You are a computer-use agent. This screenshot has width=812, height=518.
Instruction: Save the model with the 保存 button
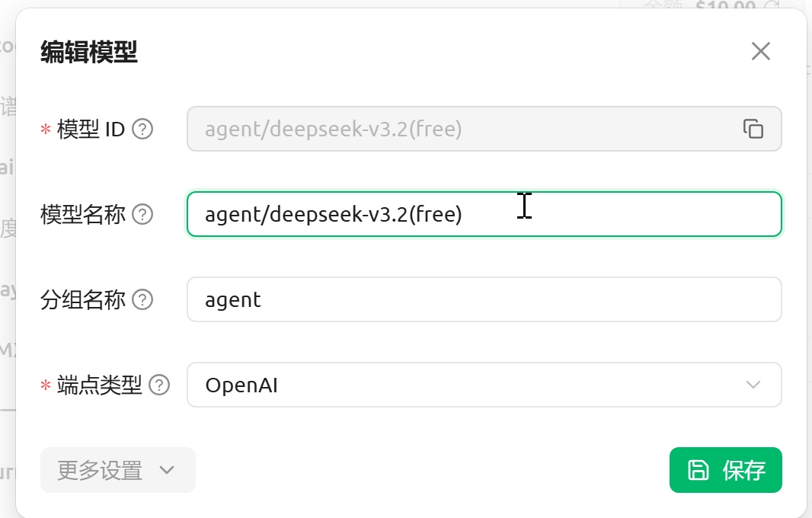pyautogui.click(x=725, y=470)
